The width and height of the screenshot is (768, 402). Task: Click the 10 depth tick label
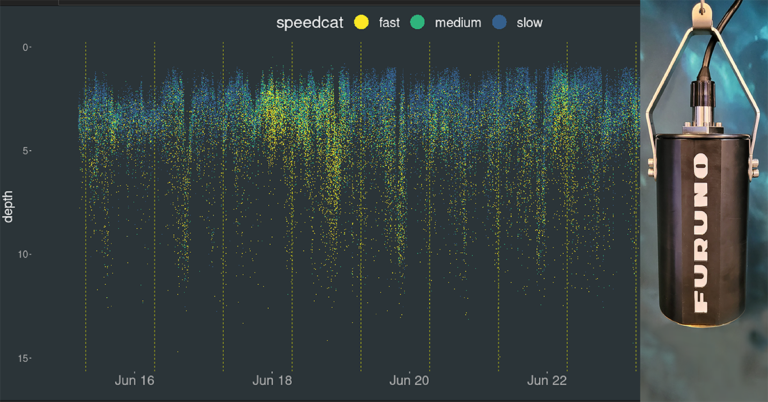point(23,254)
